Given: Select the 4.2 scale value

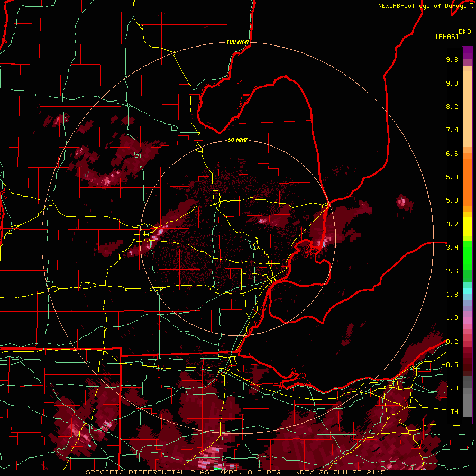Looking at the screenshot, I should (452, 224).
